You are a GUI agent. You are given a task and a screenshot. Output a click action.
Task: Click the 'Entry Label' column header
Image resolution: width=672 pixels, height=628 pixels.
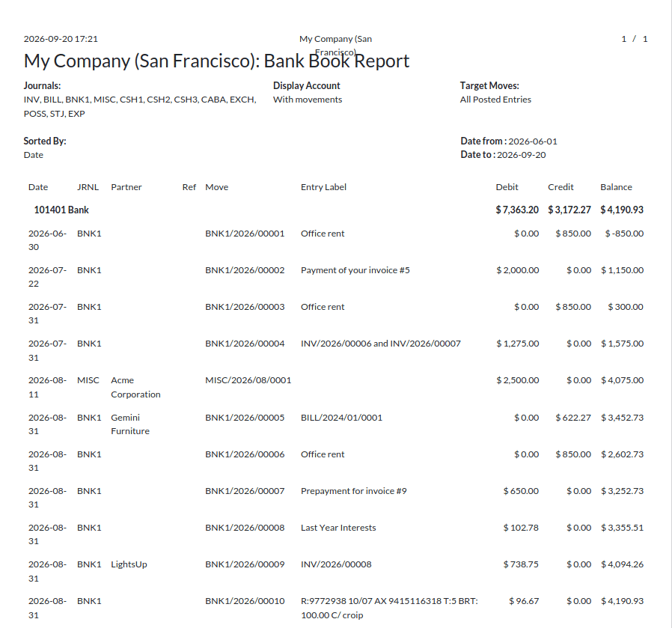[323, 187]
